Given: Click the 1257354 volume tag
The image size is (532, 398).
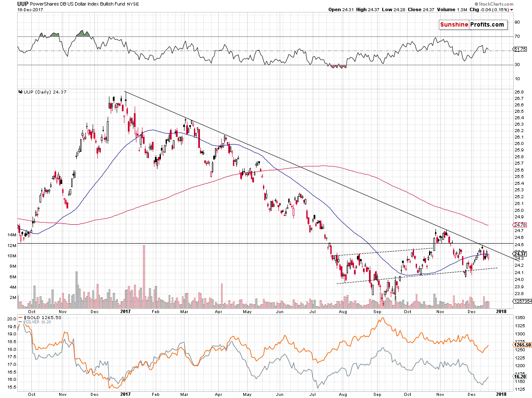Looking at the screenshot, I should (522, 302).
